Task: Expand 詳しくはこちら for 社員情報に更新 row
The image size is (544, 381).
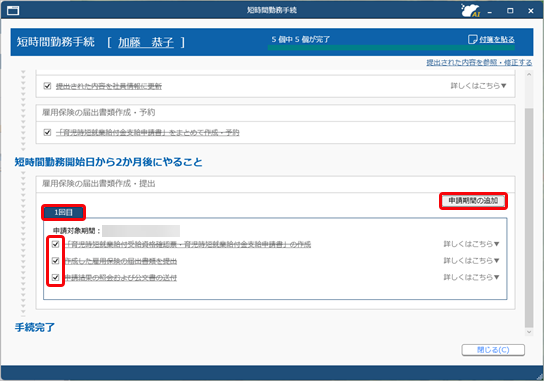Action: coord(478,86)
